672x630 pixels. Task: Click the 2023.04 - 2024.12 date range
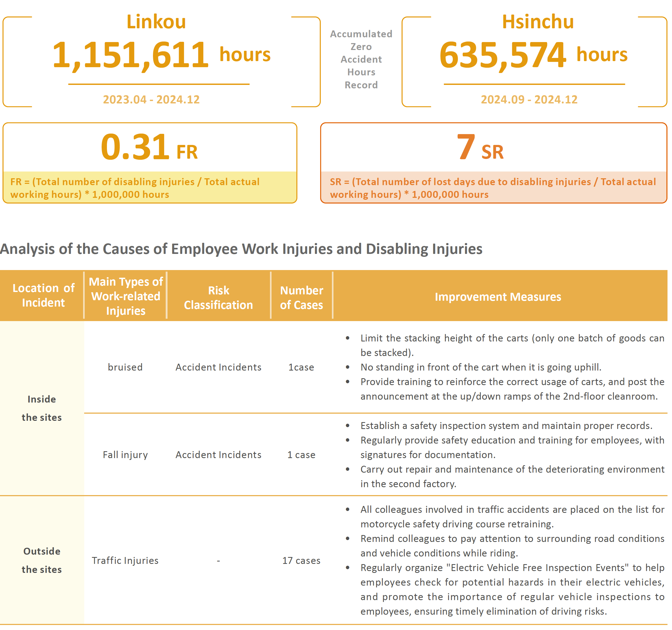click(151, 100)
